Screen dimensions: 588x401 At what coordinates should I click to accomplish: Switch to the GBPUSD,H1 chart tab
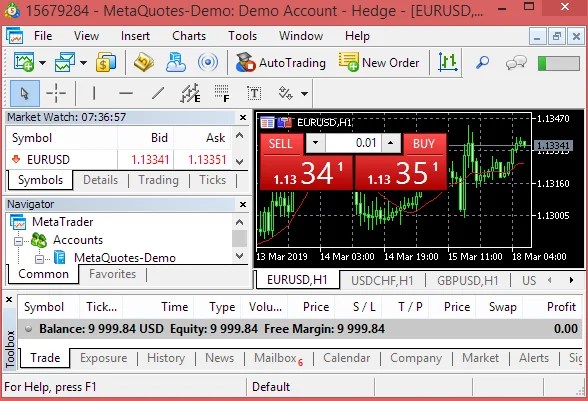[x=468, y=281]
